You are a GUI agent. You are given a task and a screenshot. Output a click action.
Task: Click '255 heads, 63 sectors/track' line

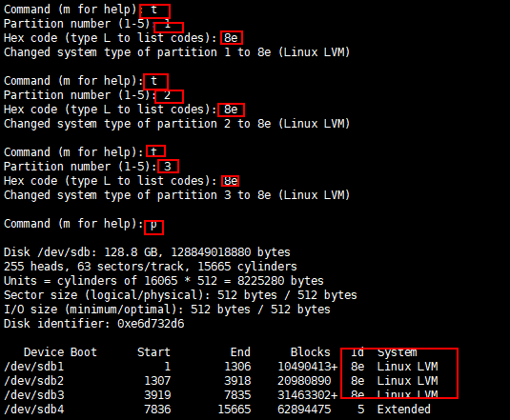[x=151, y=267]
